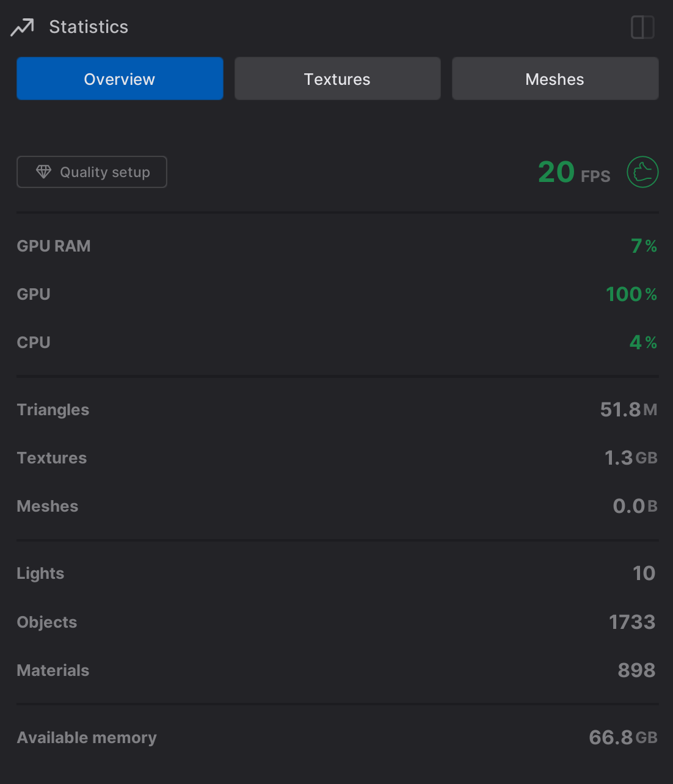This screenshot has height=784, width=673.
Task: Click the green thumbs-up performance icon
Action: 642,172
